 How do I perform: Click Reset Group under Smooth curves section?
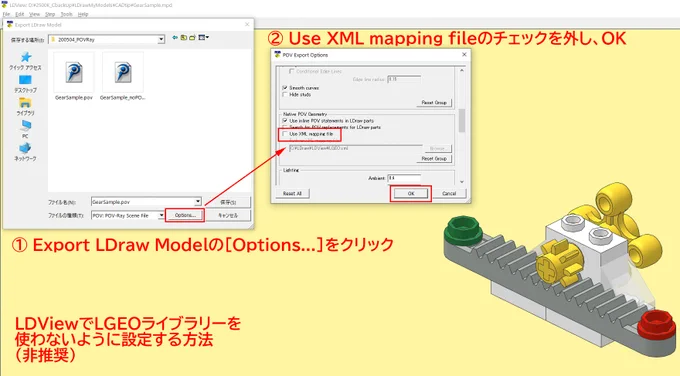click(x=434, y=103)
